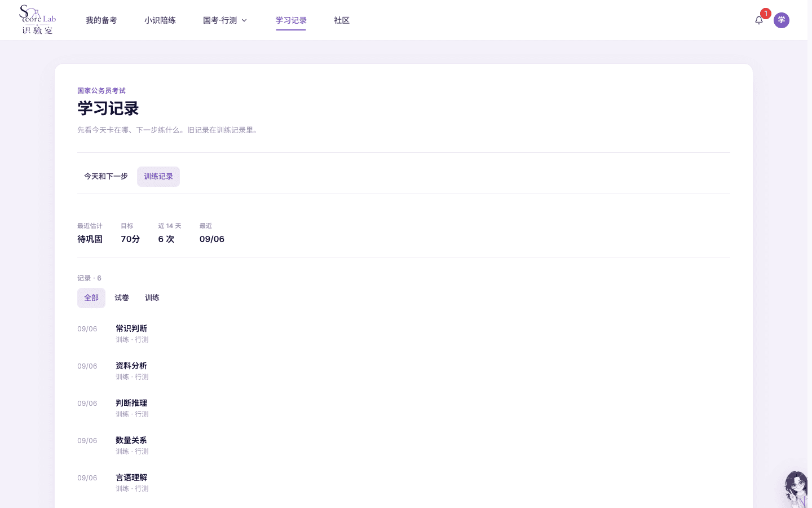Screen dimensions: 812x508
Task: Open 小识陪练 in navigation
Action: (x=160, y=20)
